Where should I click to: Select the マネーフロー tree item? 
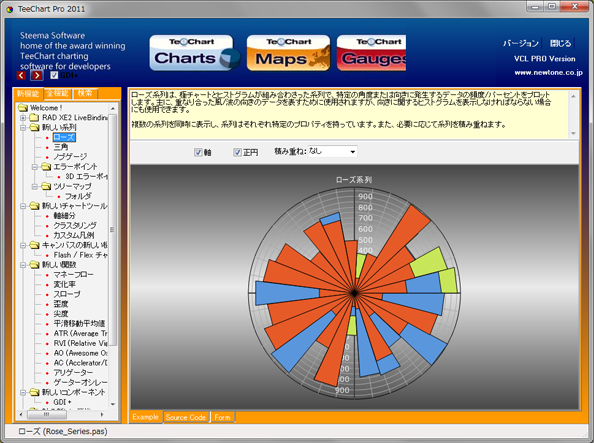click(73, 274)
